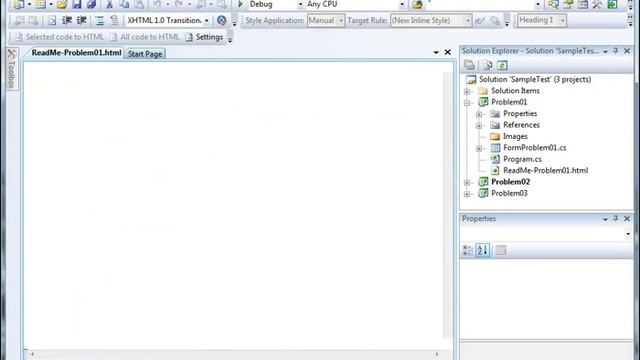This screenshot has width=640, height=360.
Task: Click Solution Explorer Refresh icon
Action: coord(502,65)
